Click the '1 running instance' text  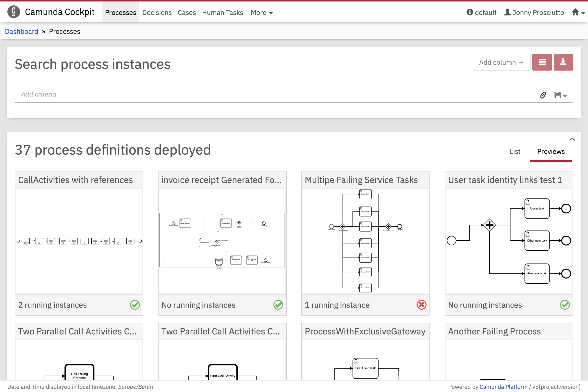(x=337, y=305)
